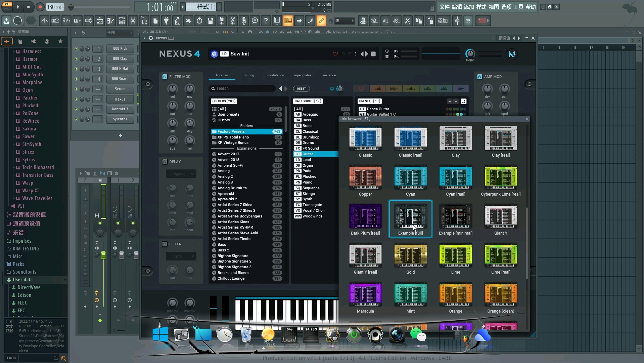Click the RESET button in Nexus librarian
644x363 pixels.
[x=302, y=89]
